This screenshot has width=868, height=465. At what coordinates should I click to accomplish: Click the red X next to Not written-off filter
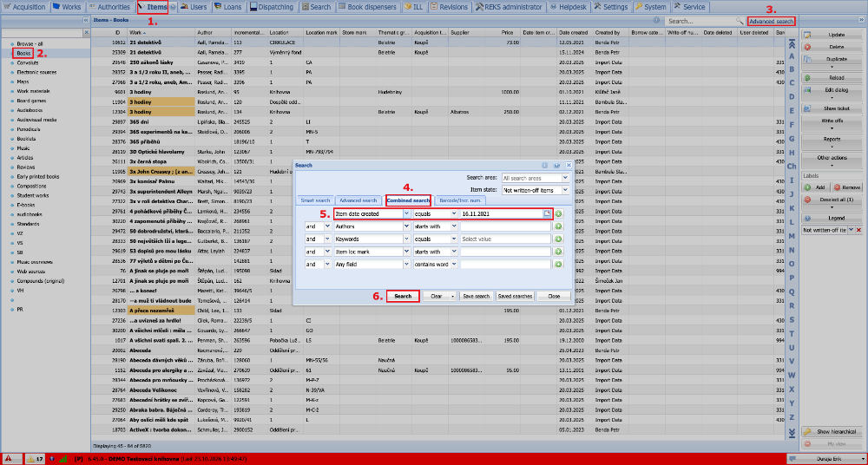[859, 230]
